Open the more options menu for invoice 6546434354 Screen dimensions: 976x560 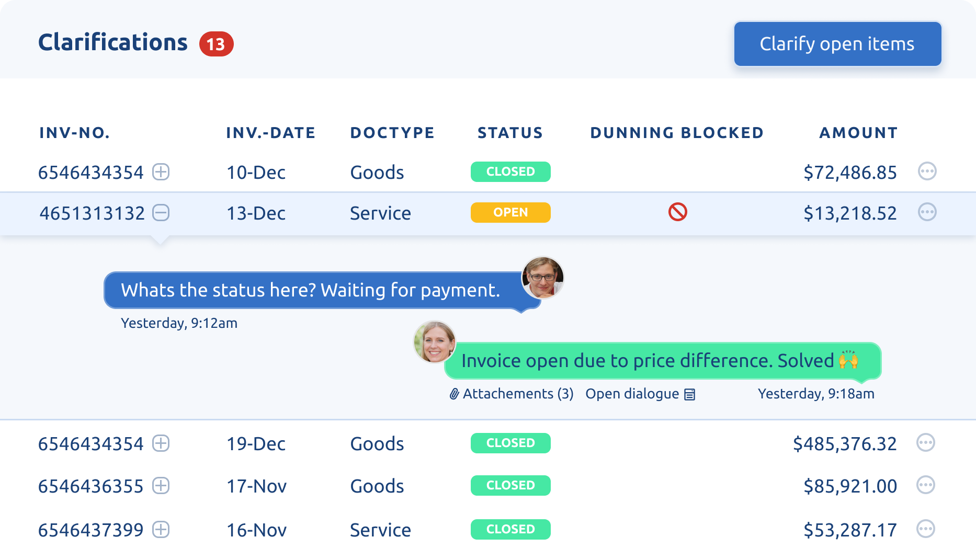tap(927, 172)
